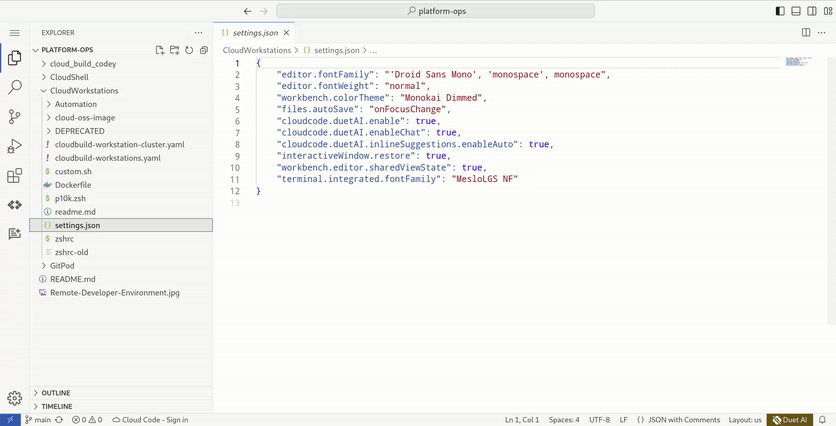
Task: Open the Run and Debug view icon
Action: (14, 146)
